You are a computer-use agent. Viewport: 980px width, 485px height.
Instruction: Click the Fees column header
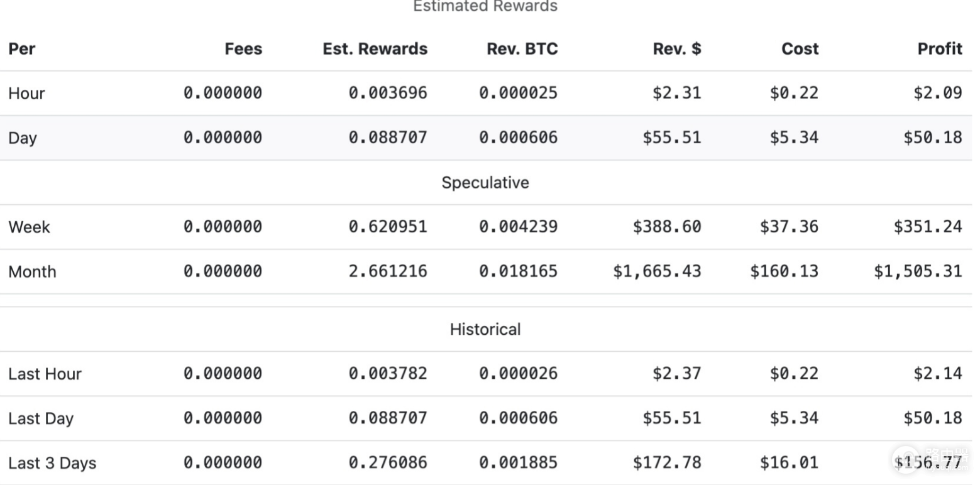pyautogui.click(x=243, y=49)
